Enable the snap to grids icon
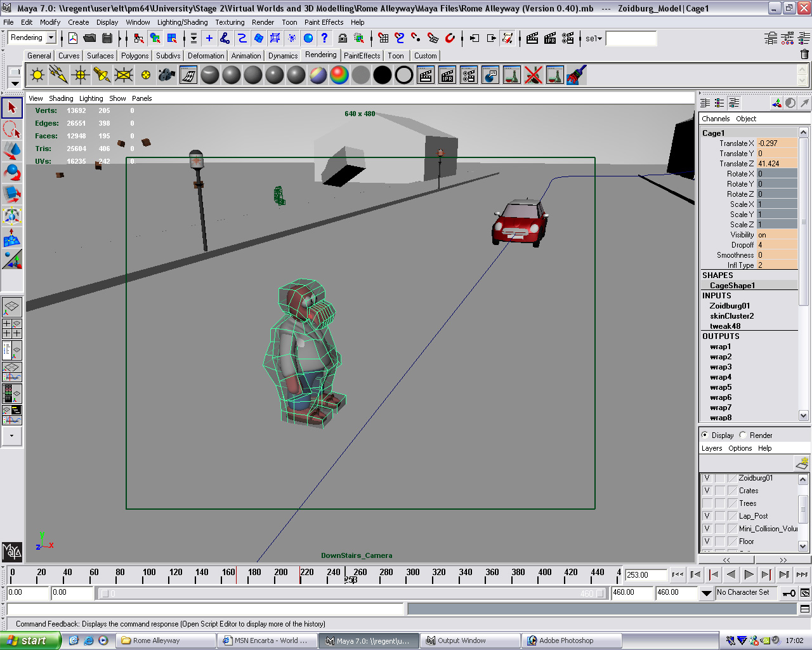This screenshot has width=812, height=650. click(x=383, y=38)
